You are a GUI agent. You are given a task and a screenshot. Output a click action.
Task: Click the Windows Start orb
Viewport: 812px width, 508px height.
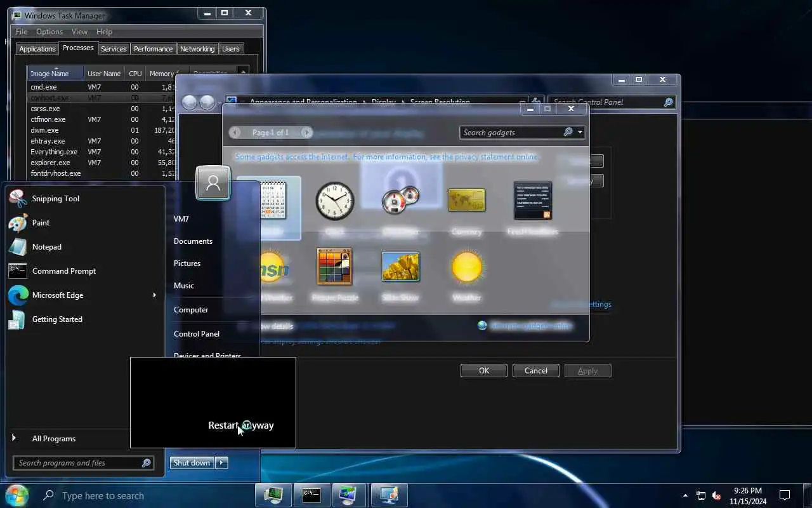tap(16, 495)
